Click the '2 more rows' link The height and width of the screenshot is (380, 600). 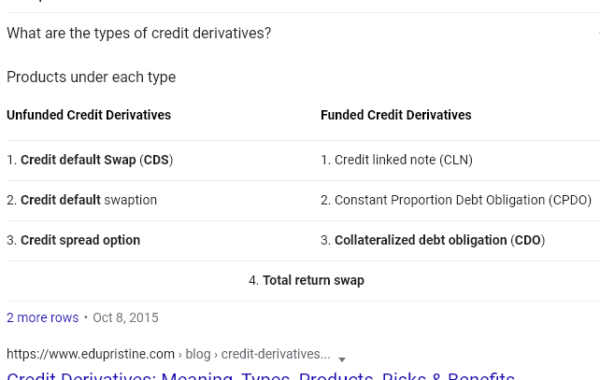point(42,318)
